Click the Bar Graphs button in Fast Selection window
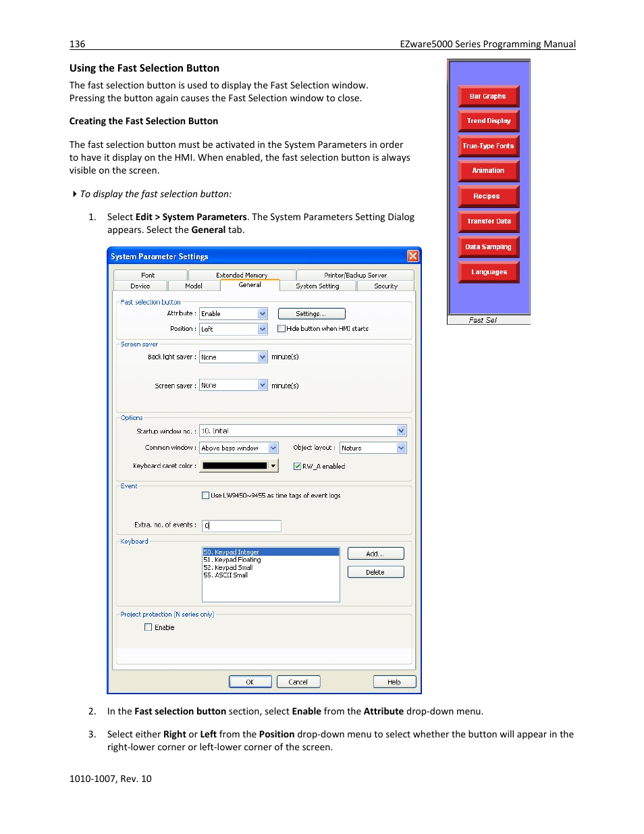The height and width of the screenshot is (834, 644). click(x=488, y=96)
